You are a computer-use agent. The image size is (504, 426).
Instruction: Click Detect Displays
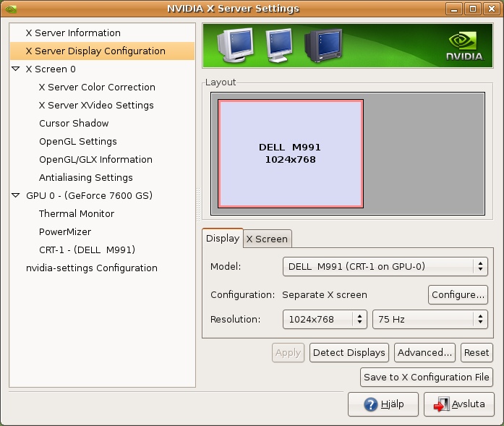349,353
